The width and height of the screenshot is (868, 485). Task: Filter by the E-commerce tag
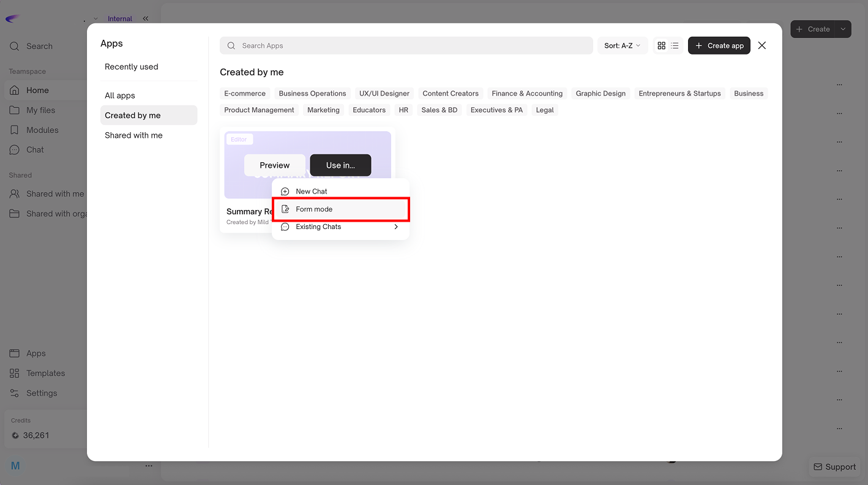245,94
